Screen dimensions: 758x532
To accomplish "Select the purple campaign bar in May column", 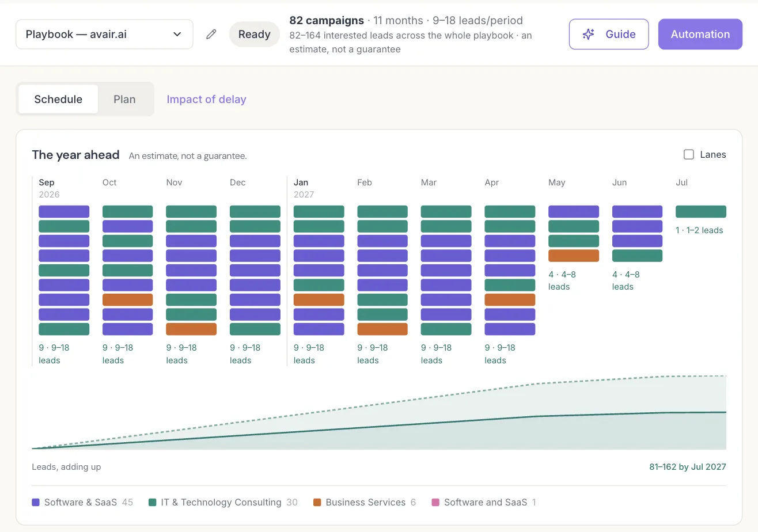I will [x=574, y=212].
